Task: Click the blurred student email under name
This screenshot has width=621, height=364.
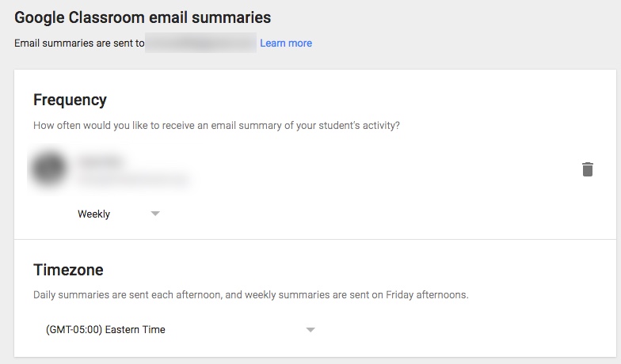Action: point(133,180)
